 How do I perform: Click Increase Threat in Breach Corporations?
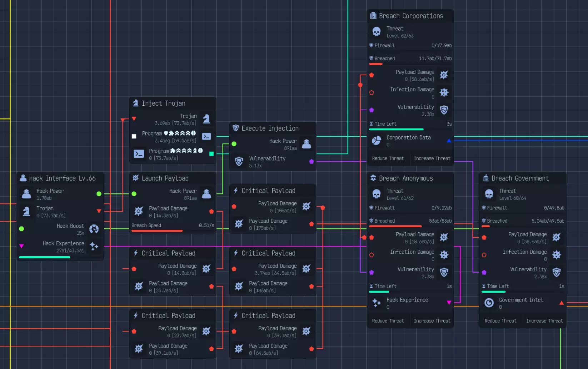pos(432,158)
